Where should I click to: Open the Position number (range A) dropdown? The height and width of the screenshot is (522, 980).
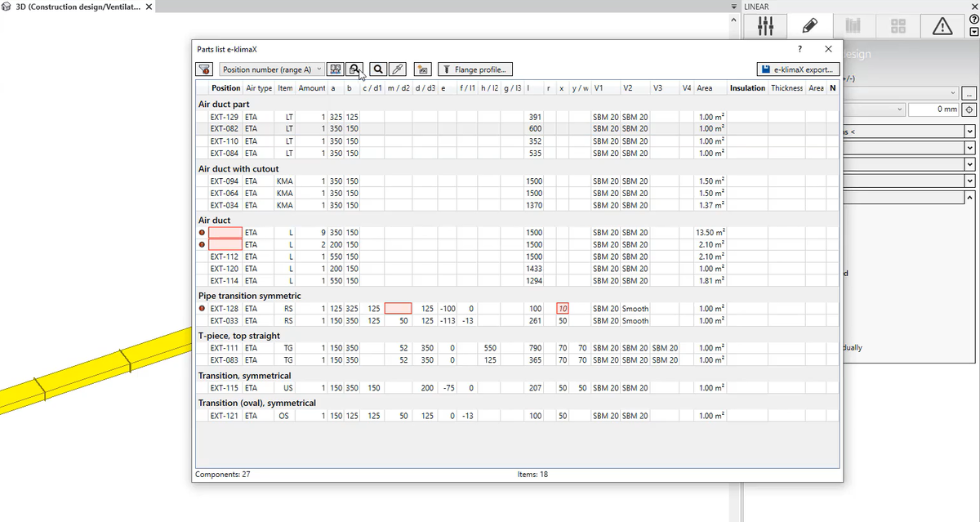tap(272, 69)
